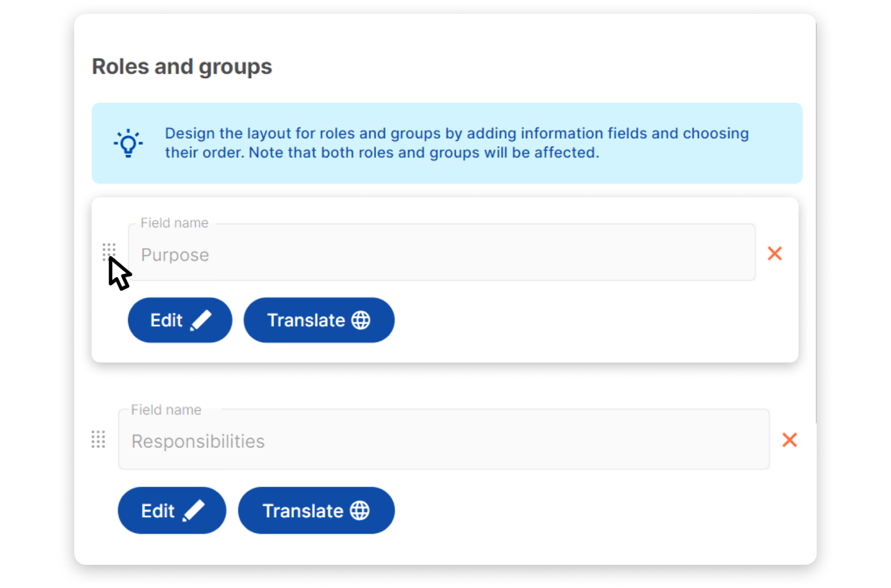Delete the Responsibilities field using the X
Viewport: 891px width, 588px height.
789,440
